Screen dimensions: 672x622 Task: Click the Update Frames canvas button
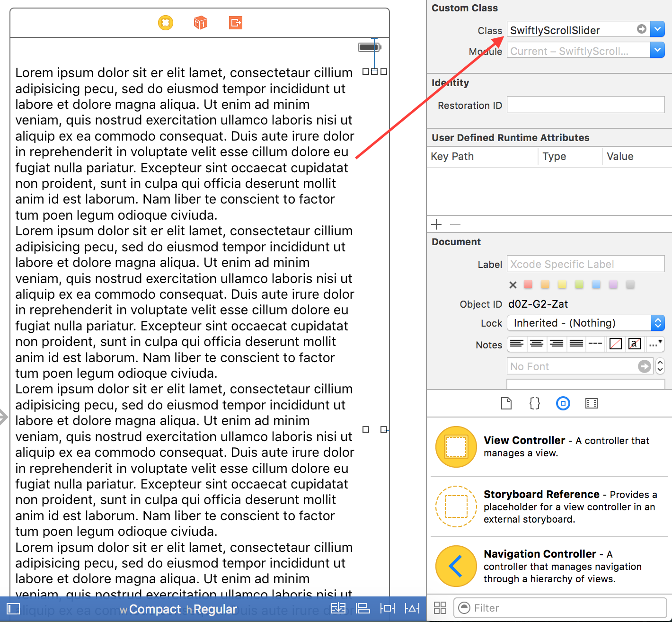click(338, 608)
